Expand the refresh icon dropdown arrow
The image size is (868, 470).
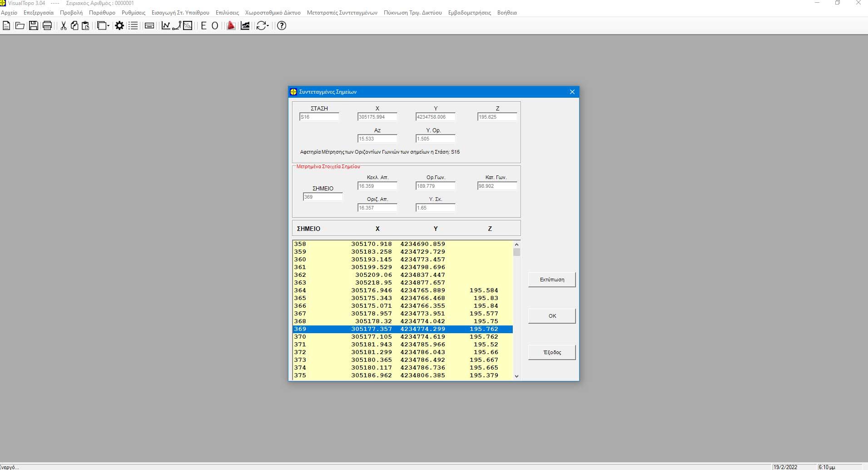[x=268, y=26]
